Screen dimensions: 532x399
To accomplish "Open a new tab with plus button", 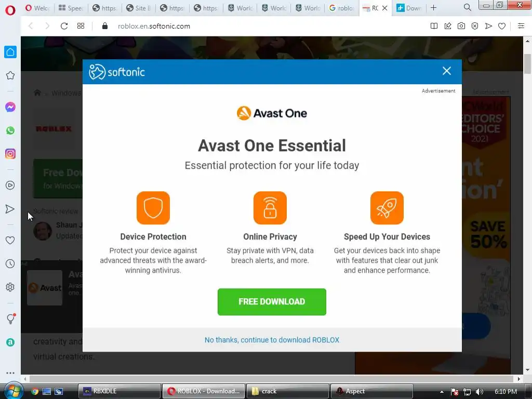I will 434,7.
